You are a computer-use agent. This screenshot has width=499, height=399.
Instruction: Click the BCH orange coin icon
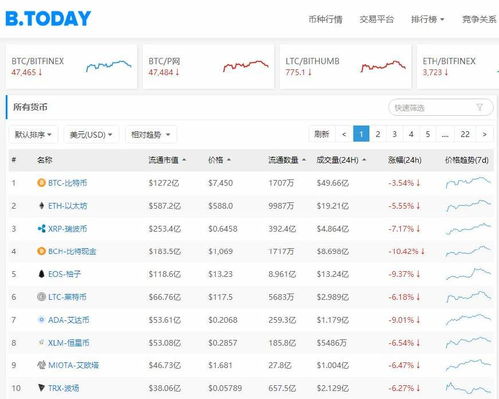coord(41,251)
